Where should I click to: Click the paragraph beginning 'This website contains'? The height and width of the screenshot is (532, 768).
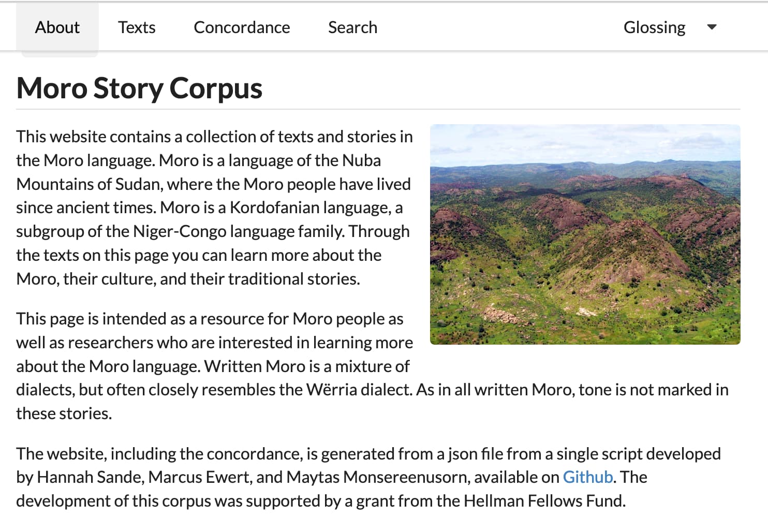pos(215,208)
